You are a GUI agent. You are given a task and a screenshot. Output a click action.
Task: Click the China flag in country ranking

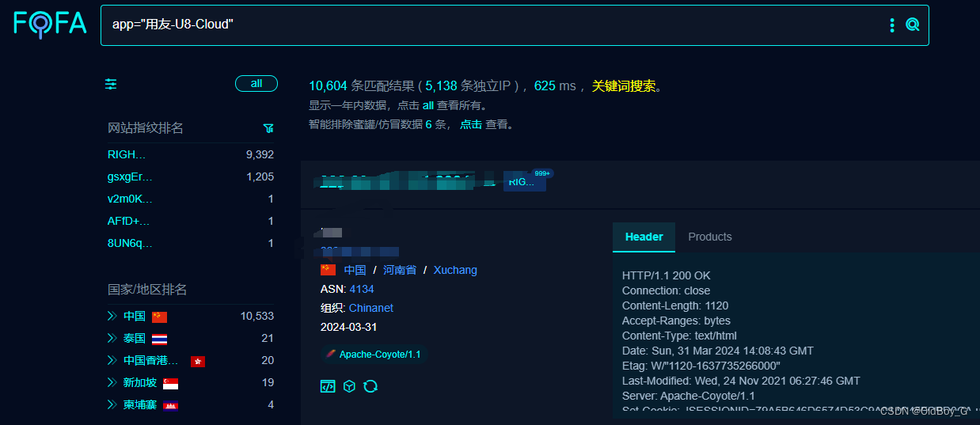click(159, 317)
